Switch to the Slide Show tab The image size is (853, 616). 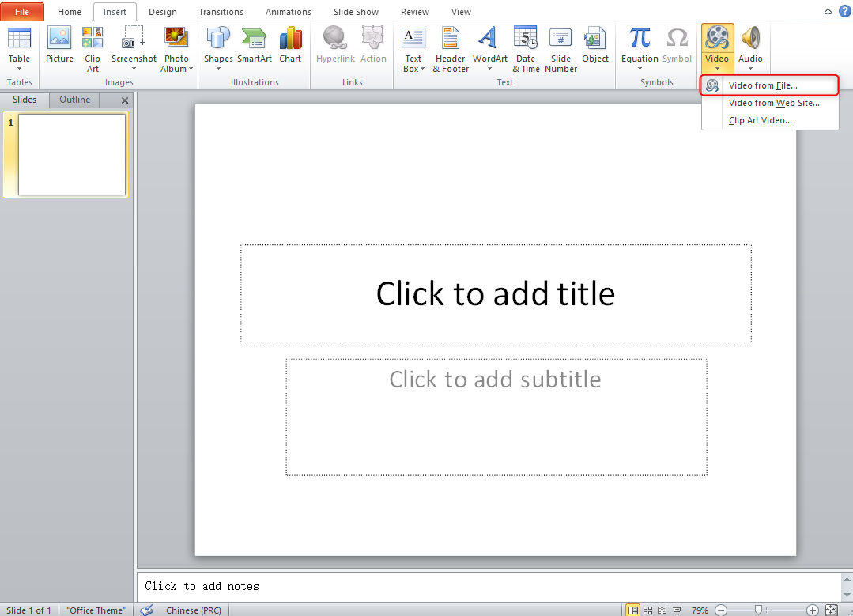coord(356,11)
